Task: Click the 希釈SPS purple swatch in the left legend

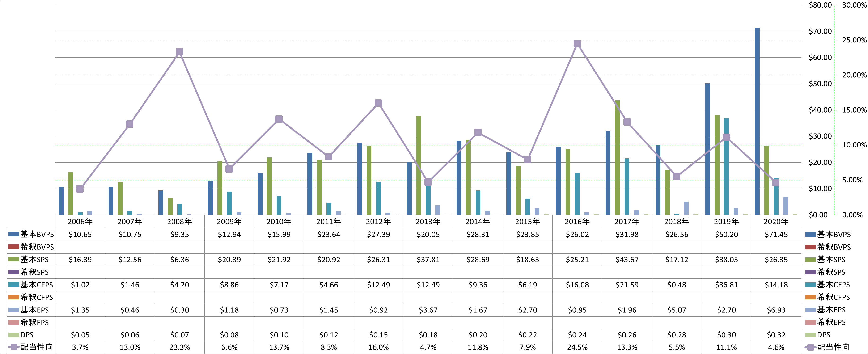Action: click(x=13, y=272)
